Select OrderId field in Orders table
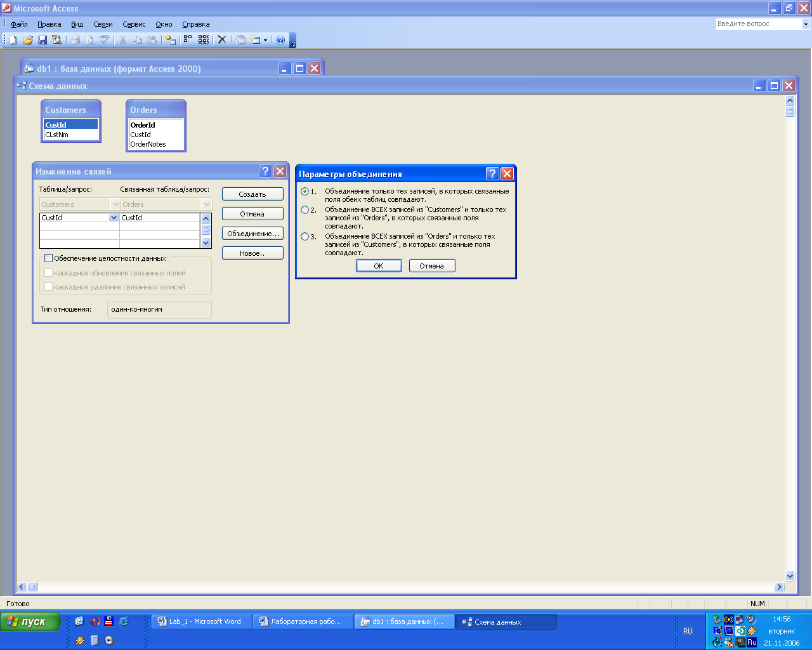Viewport: 812px width, 650px height. 156,125
